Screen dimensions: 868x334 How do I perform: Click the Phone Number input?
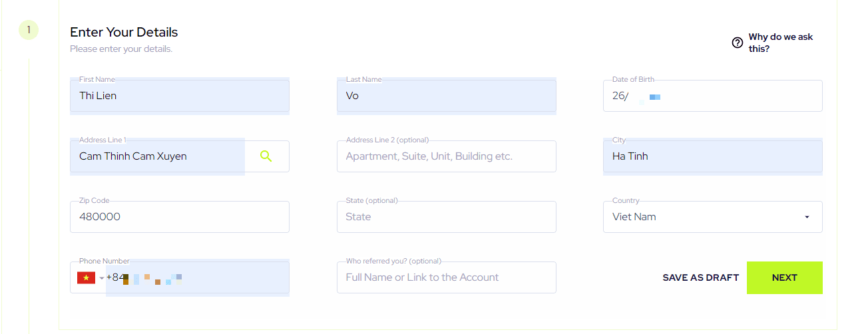coord(197,277)
